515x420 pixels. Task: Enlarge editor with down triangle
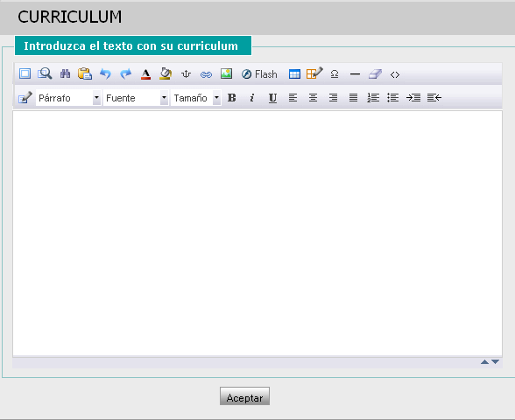point(496,362)
